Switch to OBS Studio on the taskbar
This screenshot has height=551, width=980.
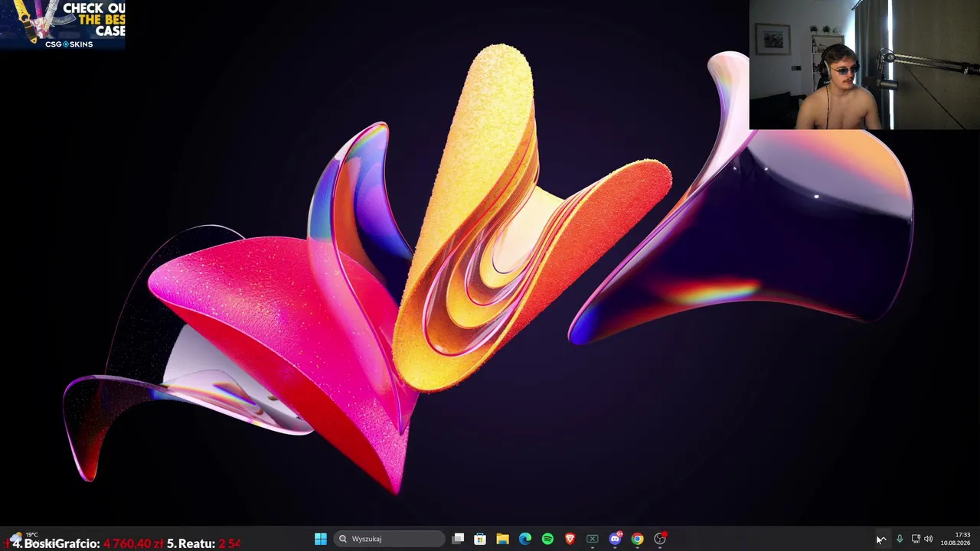point(660,539)
